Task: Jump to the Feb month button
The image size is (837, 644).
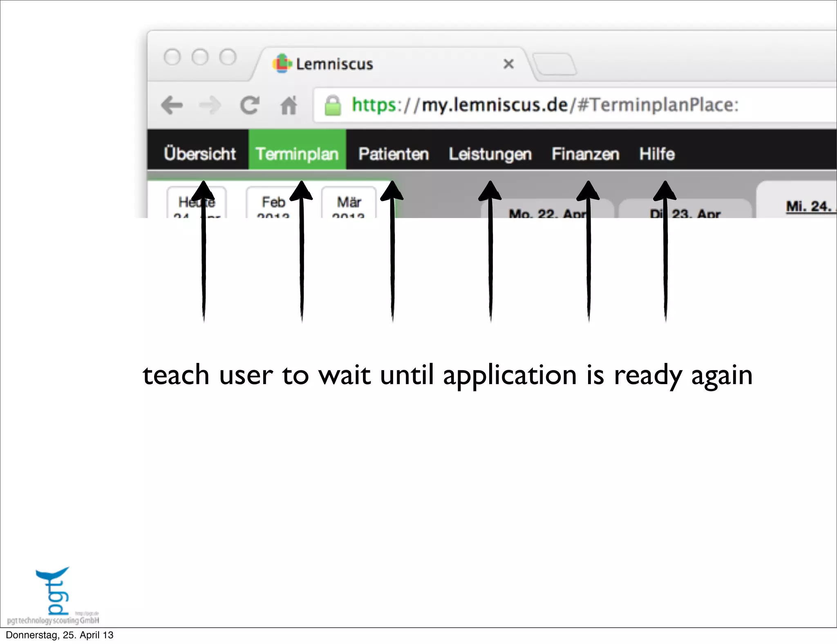Action: (273, 203)
